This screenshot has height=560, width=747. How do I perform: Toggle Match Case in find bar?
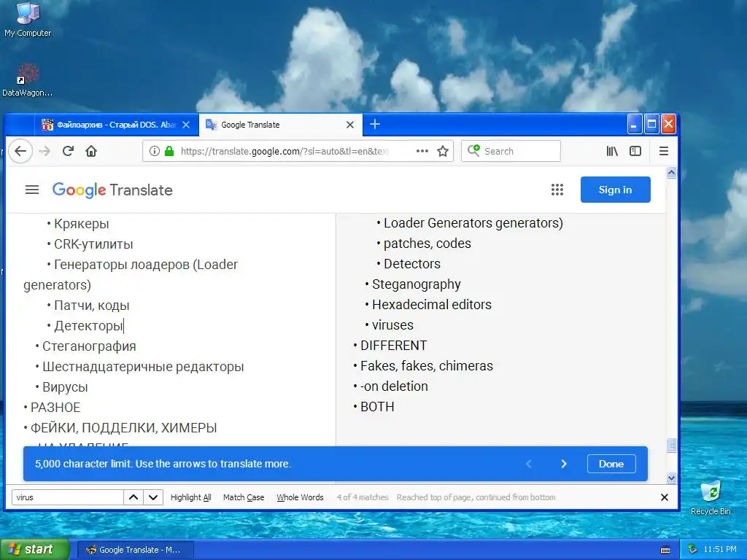pyautogui.click(x=244, y=497)
